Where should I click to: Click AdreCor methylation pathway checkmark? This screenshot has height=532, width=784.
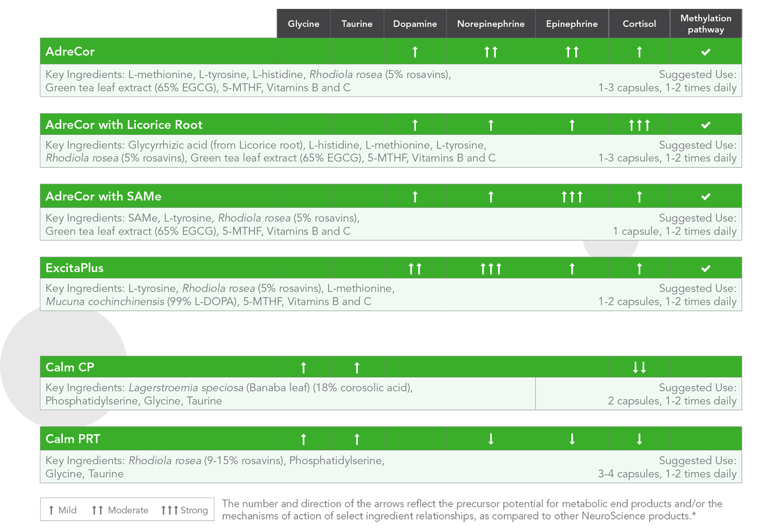coord(706,52)
